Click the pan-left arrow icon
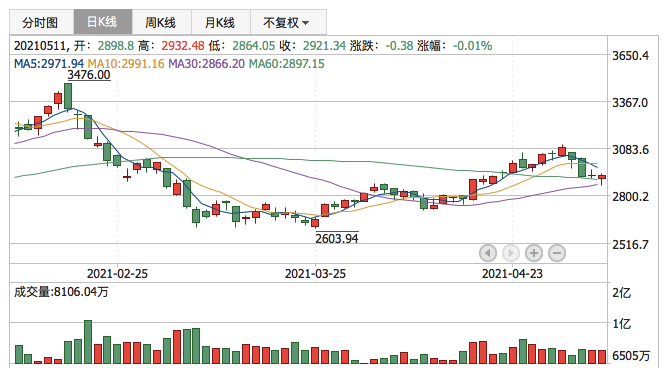The image size is (665, 373). coord(488,253)
